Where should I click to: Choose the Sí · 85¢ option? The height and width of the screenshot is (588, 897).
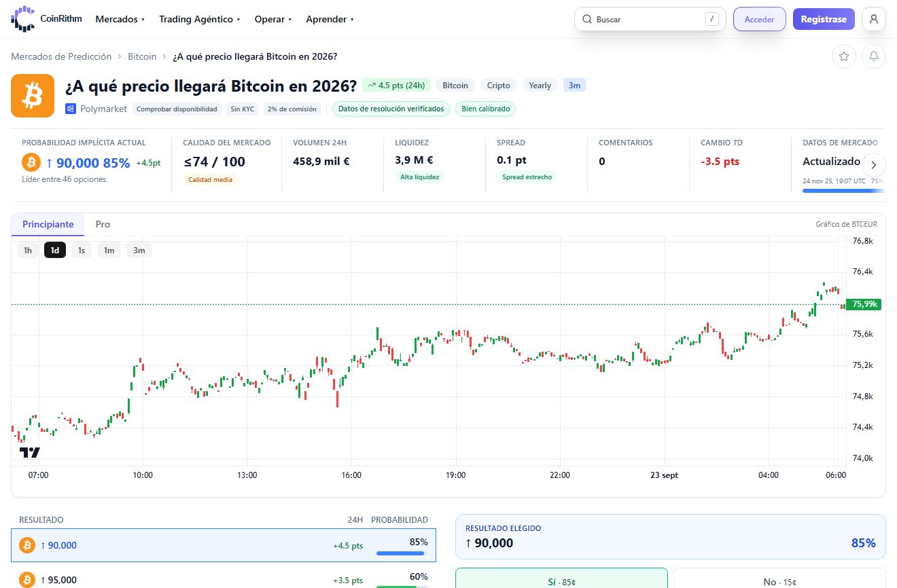pos(561,578)
